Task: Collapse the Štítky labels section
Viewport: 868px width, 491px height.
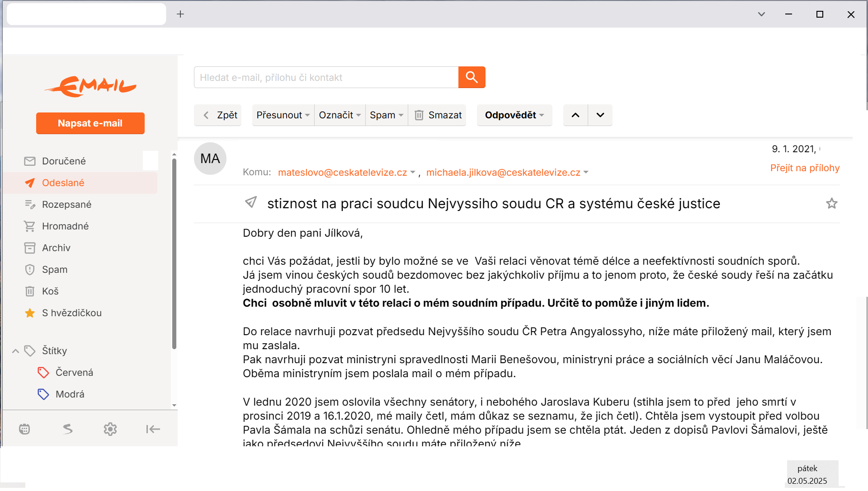Action: (15, 351)
